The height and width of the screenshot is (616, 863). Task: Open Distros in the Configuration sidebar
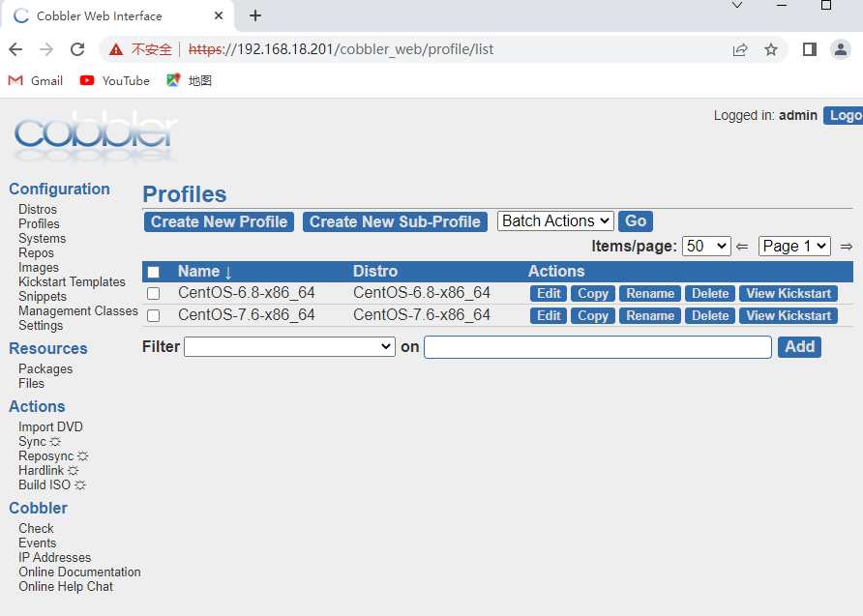(38, 209)
